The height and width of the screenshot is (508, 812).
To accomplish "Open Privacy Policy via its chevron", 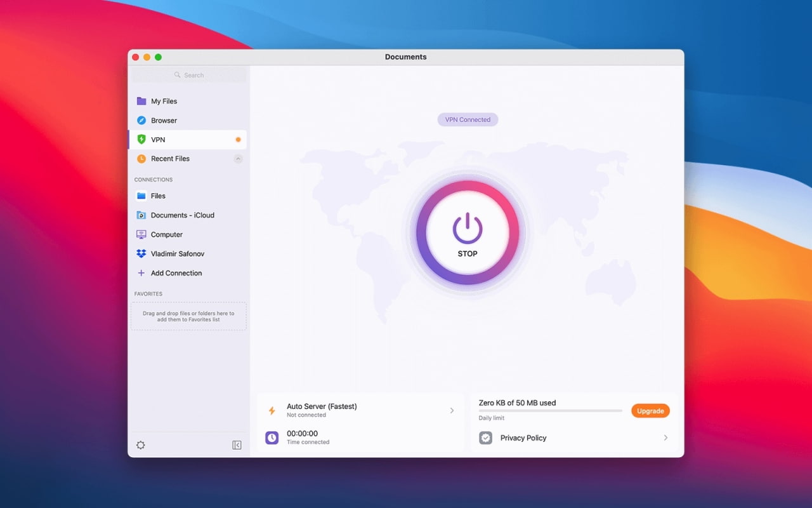I will tap(665, 438).
